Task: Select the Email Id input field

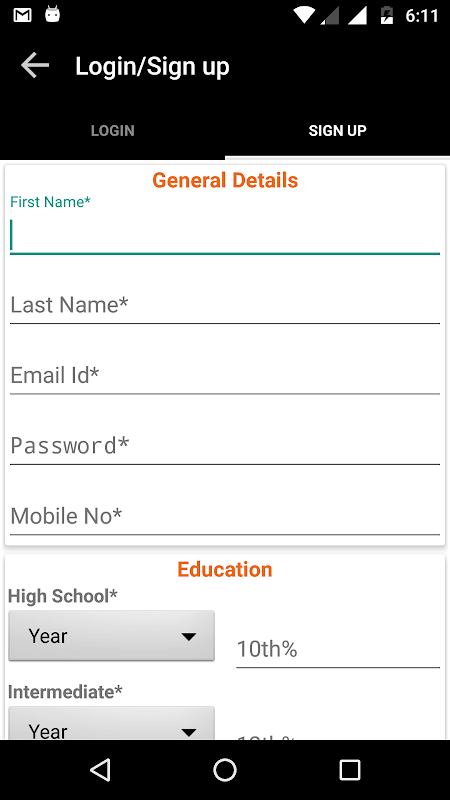Action: coord(225,376)
